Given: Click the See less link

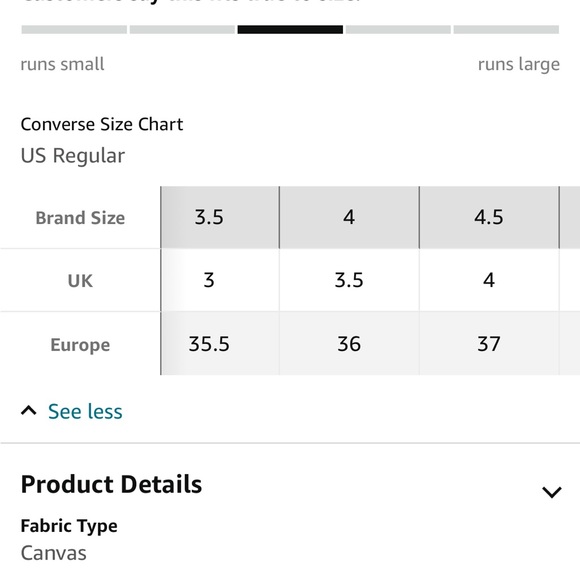Looking at the screenshot, I should pyautogui.click(x=85, y=411).
